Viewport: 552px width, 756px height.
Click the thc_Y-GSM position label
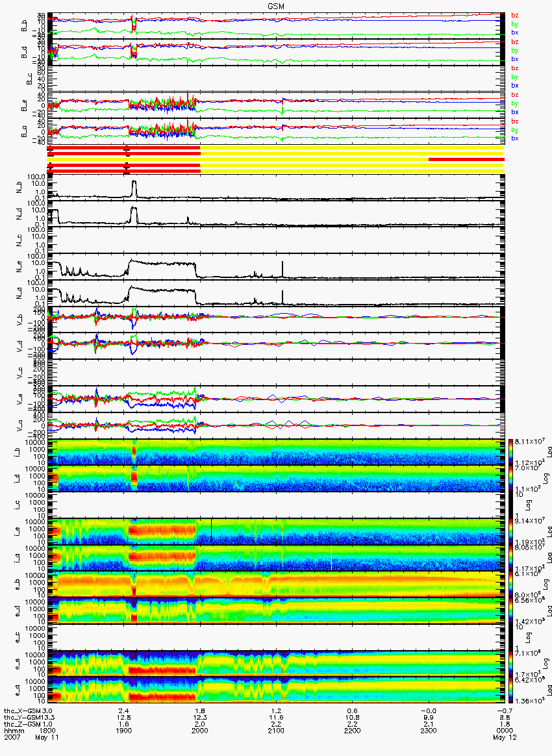pyautogui.click(x=21, y=718)
